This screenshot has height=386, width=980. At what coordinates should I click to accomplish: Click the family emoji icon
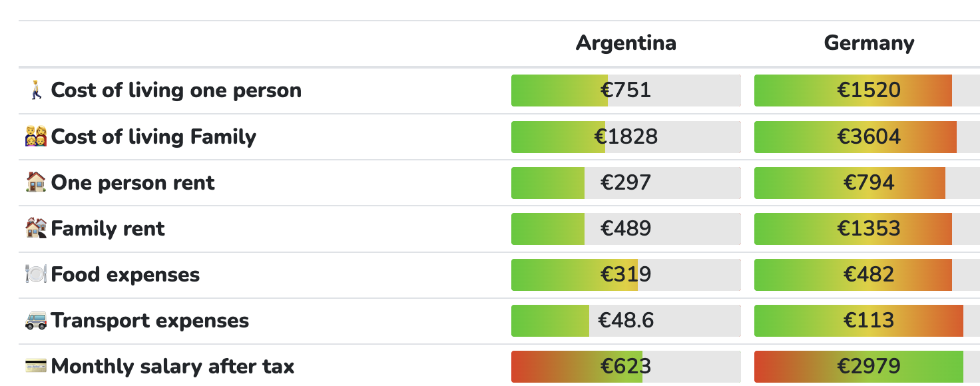[x=36, y=137]
